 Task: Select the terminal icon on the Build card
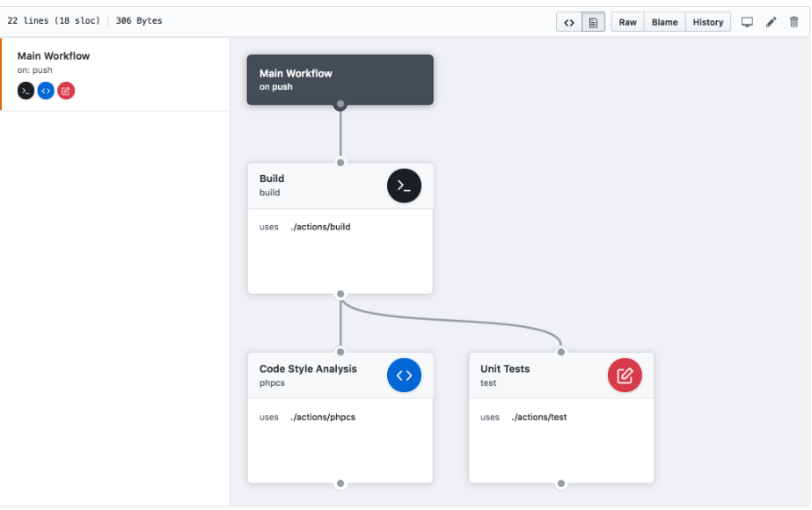coord(404,185)
